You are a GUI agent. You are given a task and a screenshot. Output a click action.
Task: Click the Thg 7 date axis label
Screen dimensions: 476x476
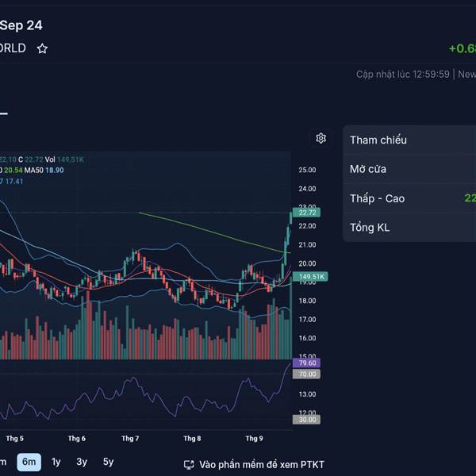point(130,438)
